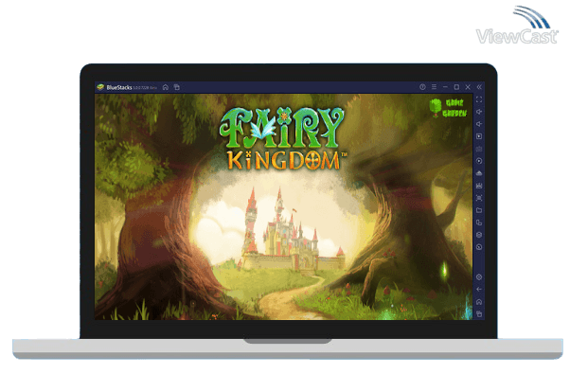
Task: Click the Android back arrow in sidebar
Action: click(479, 290)
